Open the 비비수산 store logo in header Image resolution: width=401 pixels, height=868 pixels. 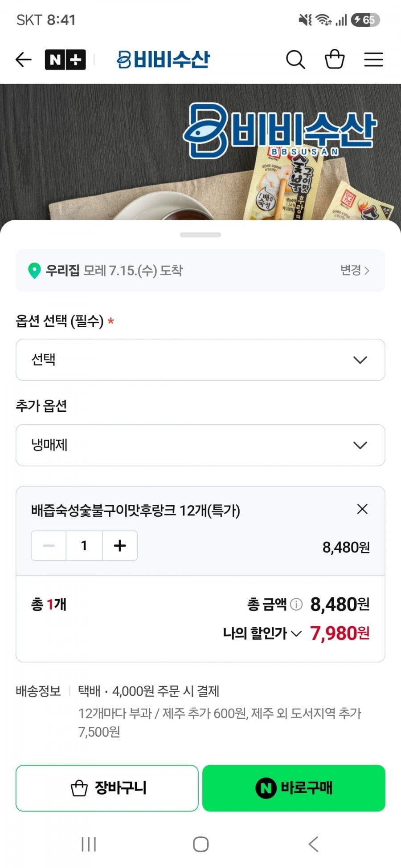163,59
